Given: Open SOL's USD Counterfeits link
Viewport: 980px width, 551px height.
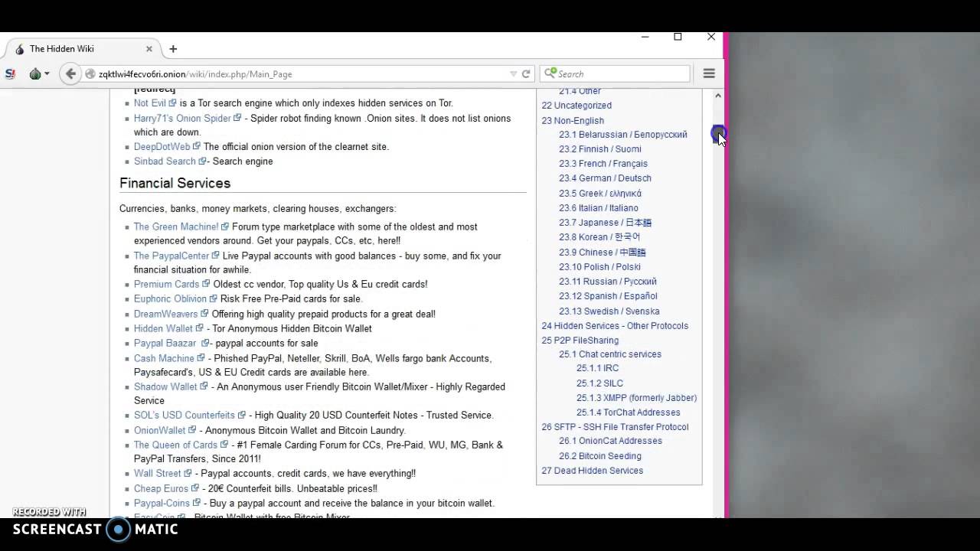Looking at the screenshot, I should click(x=185, y=416).
